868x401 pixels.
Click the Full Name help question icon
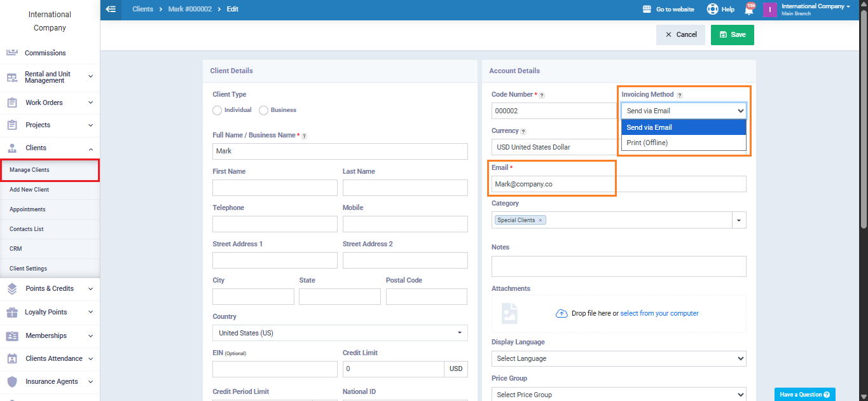pyautogui.click(x=304, y=136)
